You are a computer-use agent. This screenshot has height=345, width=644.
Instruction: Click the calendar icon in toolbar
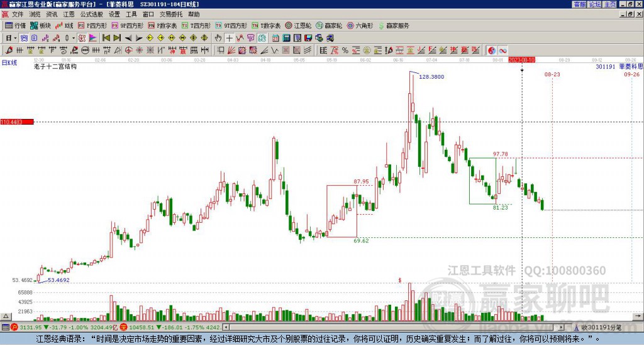(275, 38)
